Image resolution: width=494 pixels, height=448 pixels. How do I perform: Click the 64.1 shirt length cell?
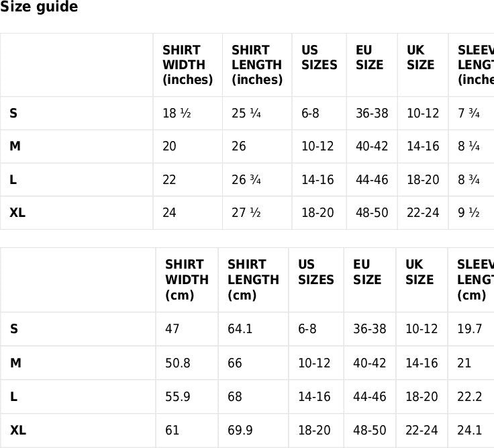[x=240, y=329]
